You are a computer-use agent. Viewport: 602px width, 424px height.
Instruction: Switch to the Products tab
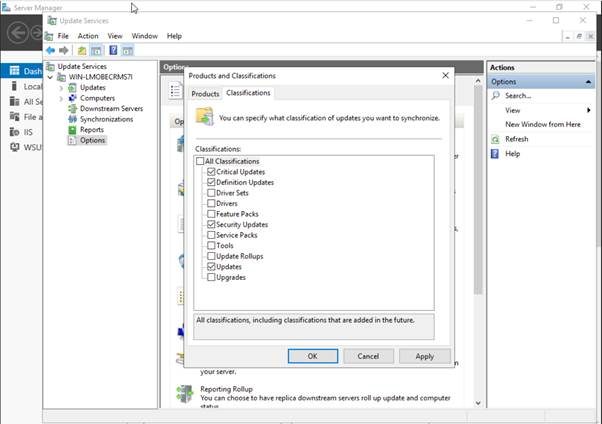pos(205,94)
